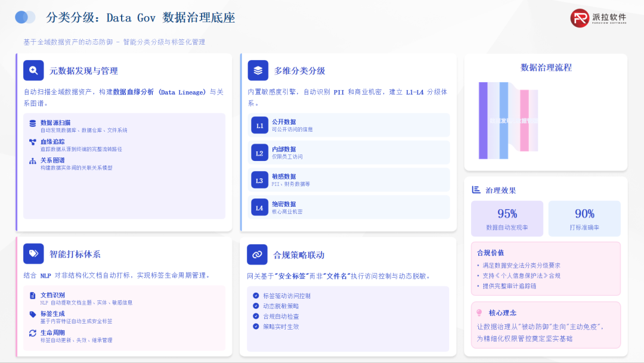This screenshot has width=644, height=363.
Task: Expand the L3 敏感数据 row
Action: 349,179
